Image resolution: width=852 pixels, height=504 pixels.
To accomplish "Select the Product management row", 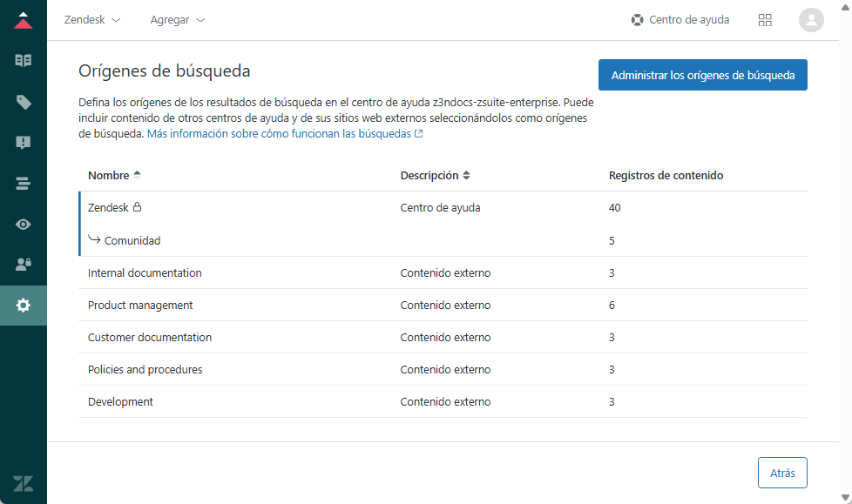I will point(140,306).
